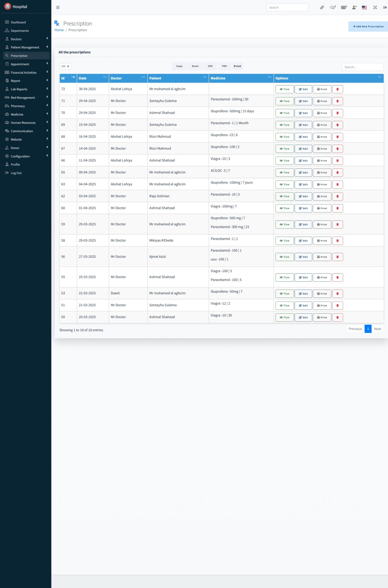Open the patient notifications user icon
This screenshot has width=388, height=588.
[x=354, y=7]
